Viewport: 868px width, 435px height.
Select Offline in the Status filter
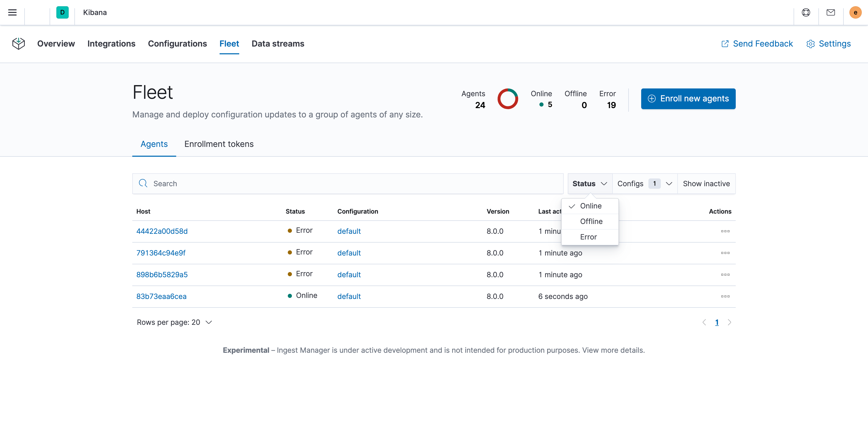tap(591, 222)
